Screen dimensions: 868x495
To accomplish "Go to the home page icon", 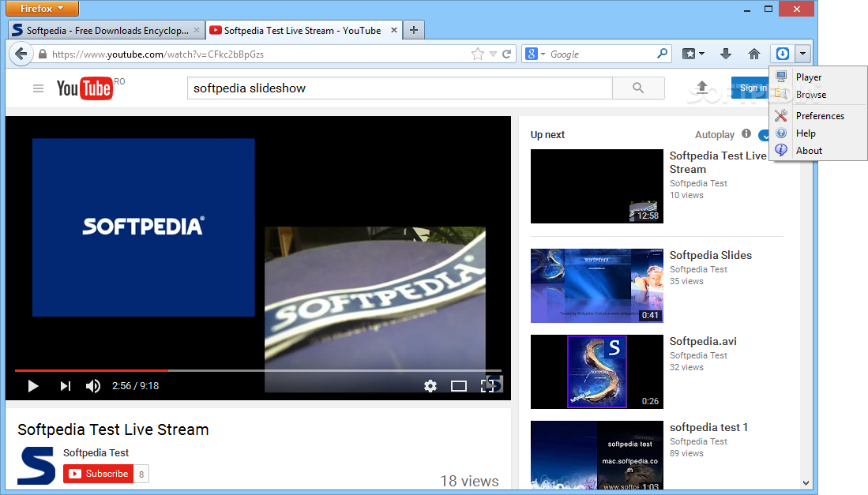I will [x=754, y=54].
